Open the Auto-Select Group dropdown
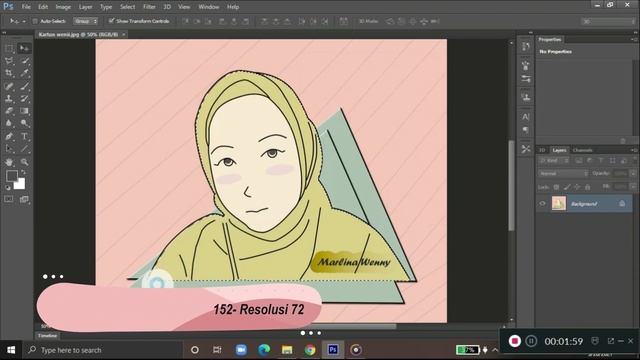The width and height of the screenshot is (640, 360). 86,21
